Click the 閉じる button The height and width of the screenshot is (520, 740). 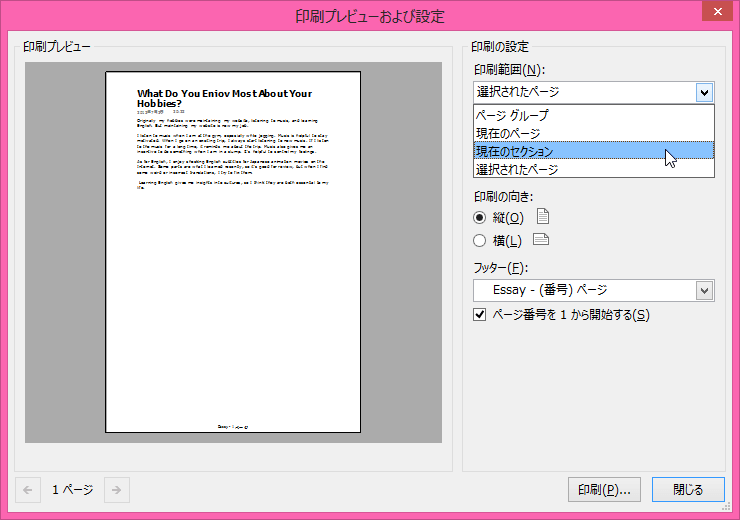tap(688, 490)
